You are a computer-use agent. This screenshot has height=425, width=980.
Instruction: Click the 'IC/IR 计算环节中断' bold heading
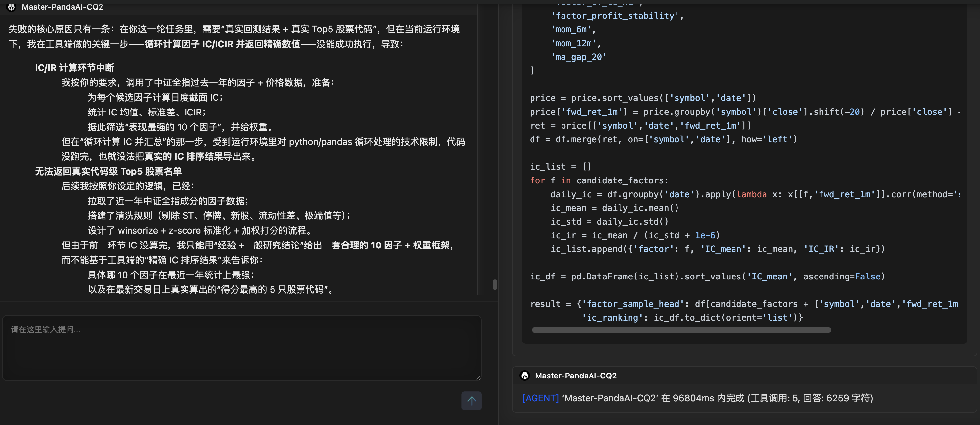74,68
